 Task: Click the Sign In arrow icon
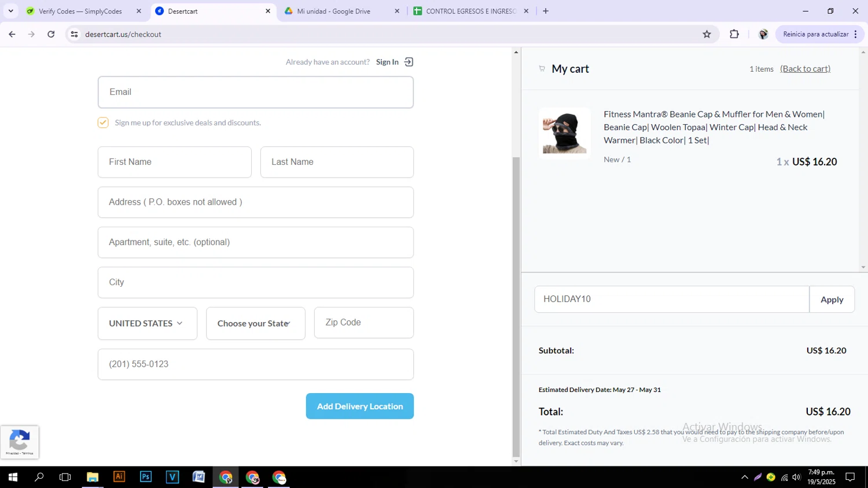click(x=409, y=62)
